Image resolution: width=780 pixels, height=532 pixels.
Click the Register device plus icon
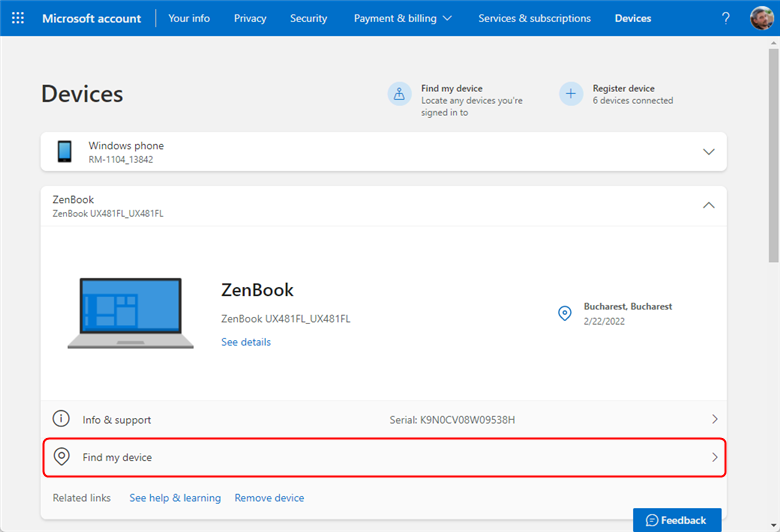pyautogui.click(x=571, y=94)
